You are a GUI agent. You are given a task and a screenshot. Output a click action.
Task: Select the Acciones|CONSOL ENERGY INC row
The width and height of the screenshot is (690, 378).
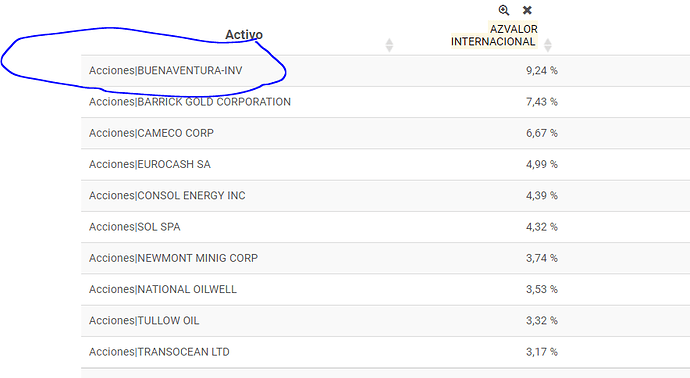(385, 196)
